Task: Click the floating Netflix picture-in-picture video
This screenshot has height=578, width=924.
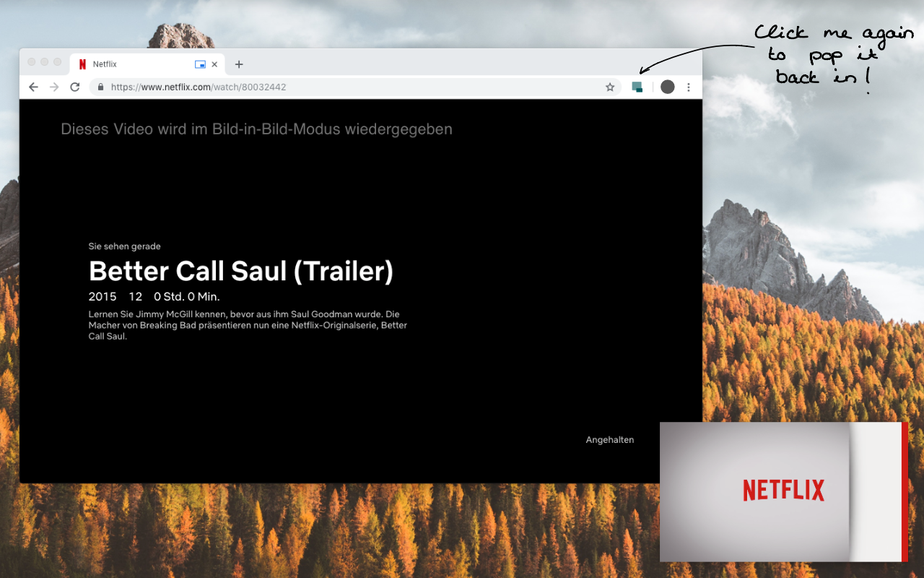Action: pos(784,491)
